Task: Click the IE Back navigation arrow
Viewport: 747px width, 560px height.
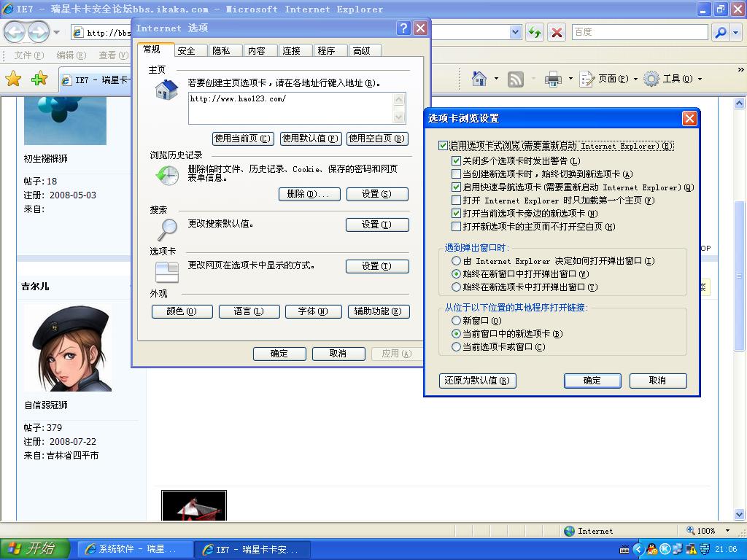Action: [x=15, y=32]
